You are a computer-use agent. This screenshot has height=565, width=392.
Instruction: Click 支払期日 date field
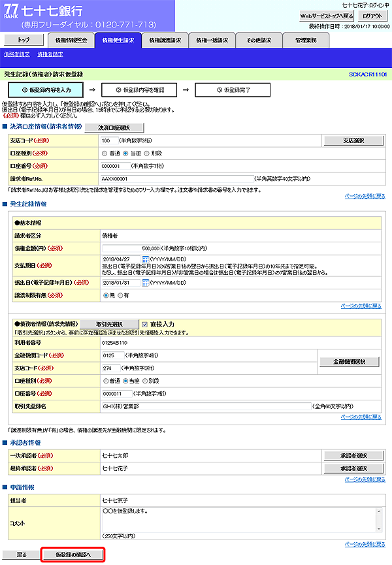121,259
